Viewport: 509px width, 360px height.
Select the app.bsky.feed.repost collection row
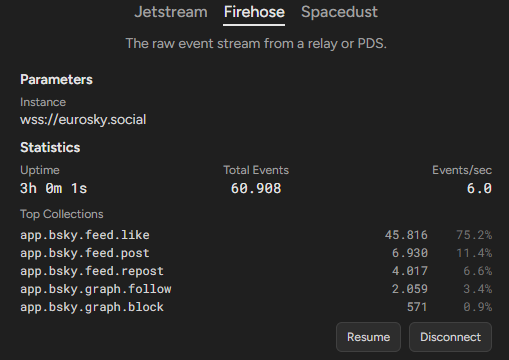tap(256, 271)
